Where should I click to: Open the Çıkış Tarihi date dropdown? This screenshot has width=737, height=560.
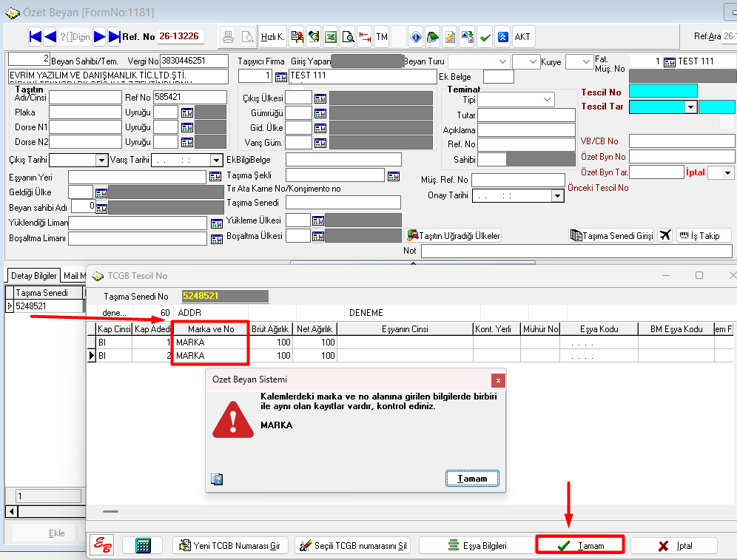pyautogui.click(x=101, y=161)
